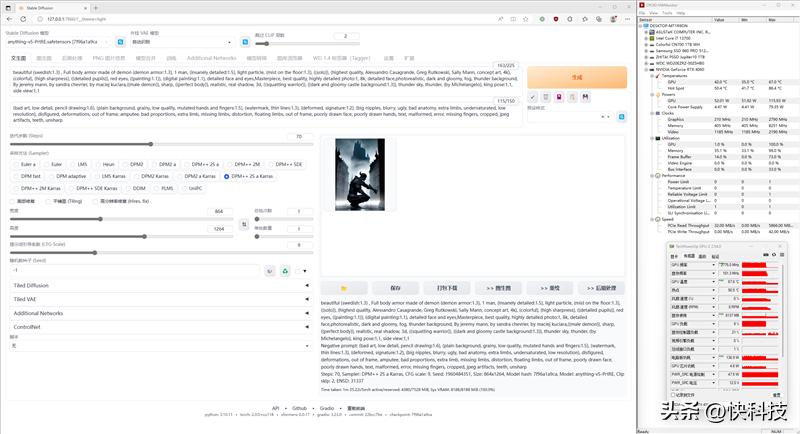Screen dimensions: 800x434
Task: Expand the ControlNet section
Action: pyautogui.click(x=160, y=327)
